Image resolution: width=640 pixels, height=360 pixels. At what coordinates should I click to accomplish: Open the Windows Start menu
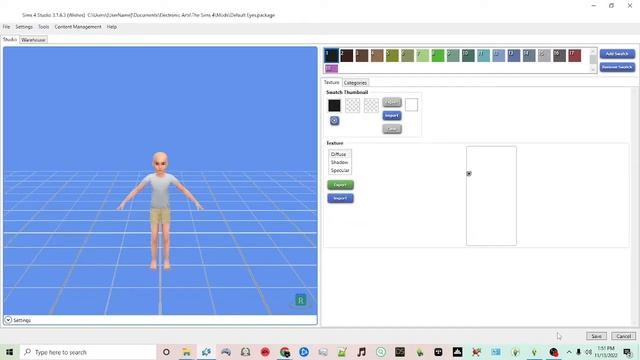(x=9, y=352)
